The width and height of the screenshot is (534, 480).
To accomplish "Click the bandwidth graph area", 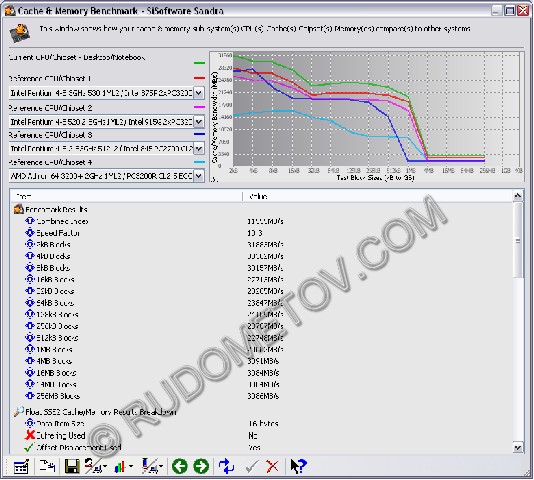I will [x=366, y=116].
